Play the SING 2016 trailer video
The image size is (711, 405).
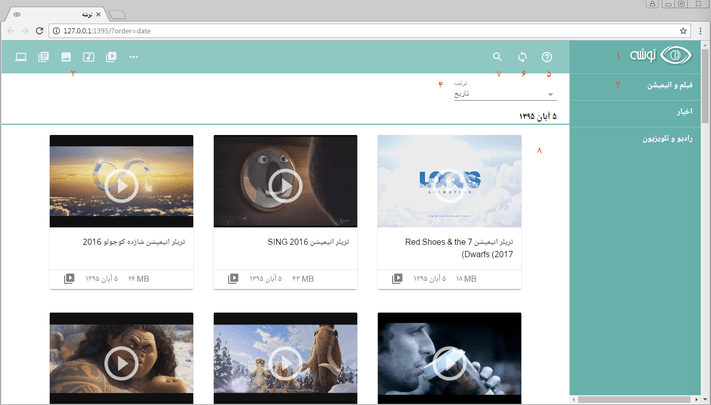[x=285, y=186]
